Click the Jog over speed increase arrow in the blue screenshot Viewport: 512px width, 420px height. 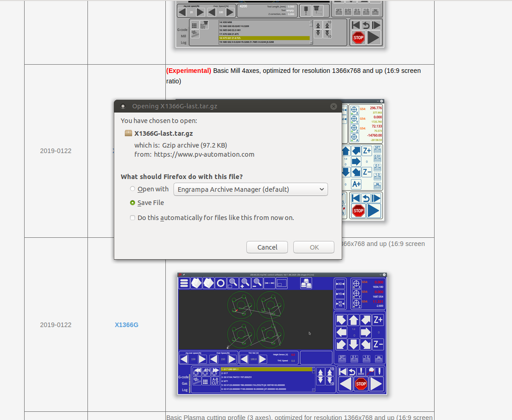point(203,359)
